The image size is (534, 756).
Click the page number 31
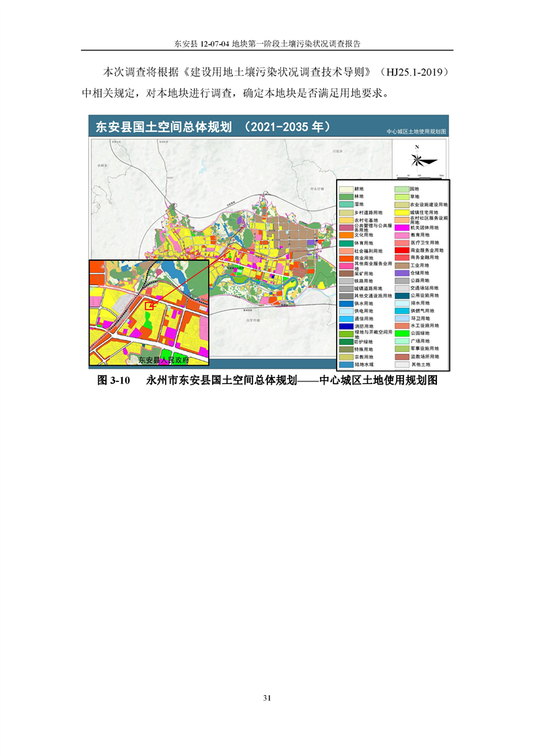[x=267, y=697]
